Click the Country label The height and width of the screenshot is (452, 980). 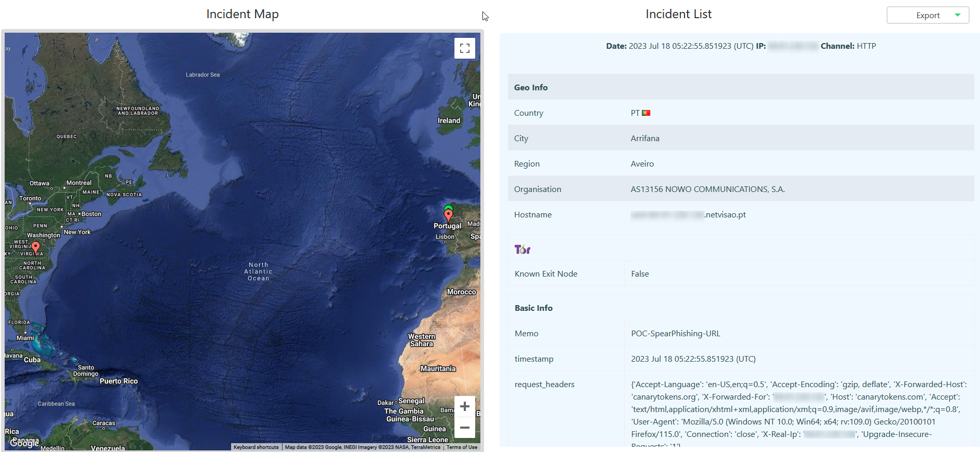(529, 113)
